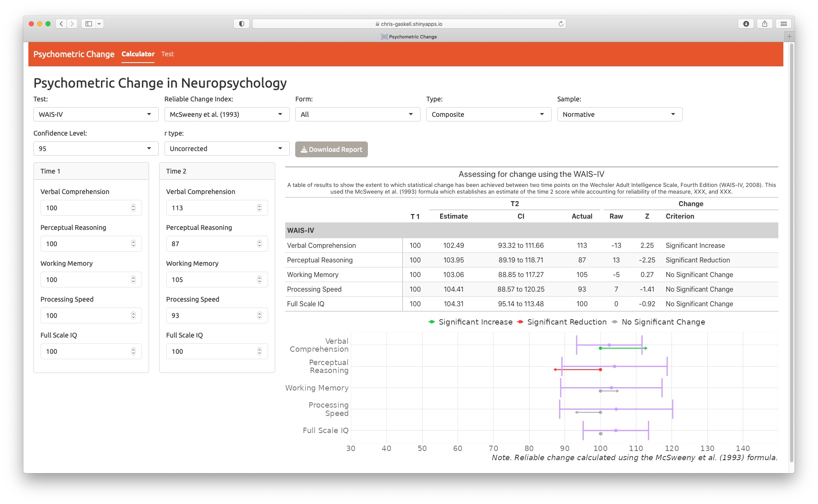The image size is (818, 504).
Task: Click Time 1 Full Scale IQ input field
Action: coord(91,351)
